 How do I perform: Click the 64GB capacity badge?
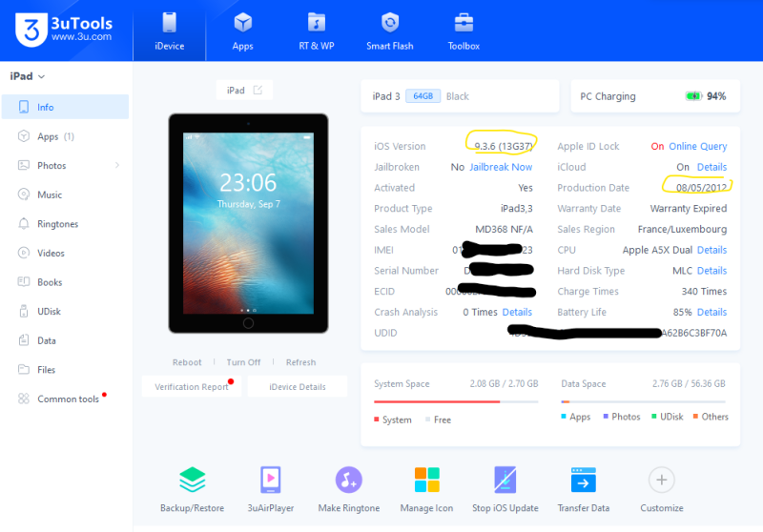[x=423, y=96]
